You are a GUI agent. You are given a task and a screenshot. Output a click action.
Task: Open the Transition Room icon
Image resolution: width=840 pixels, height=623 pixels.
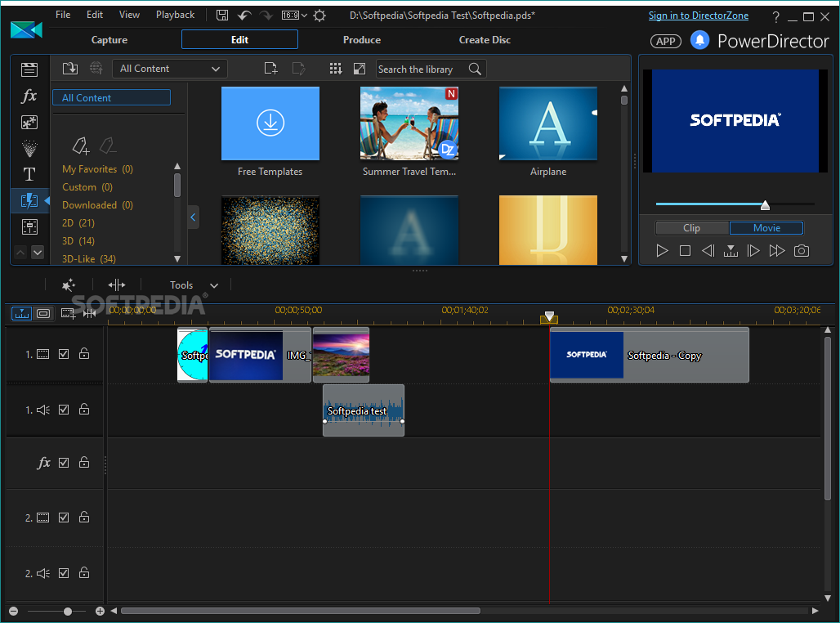click(x=29, y=200)
